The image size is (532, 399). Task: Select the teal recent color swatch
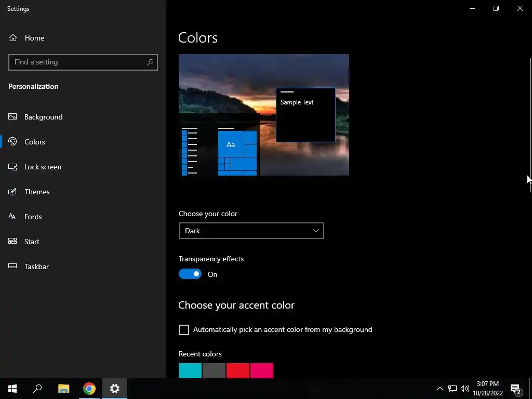pos(190,370)
